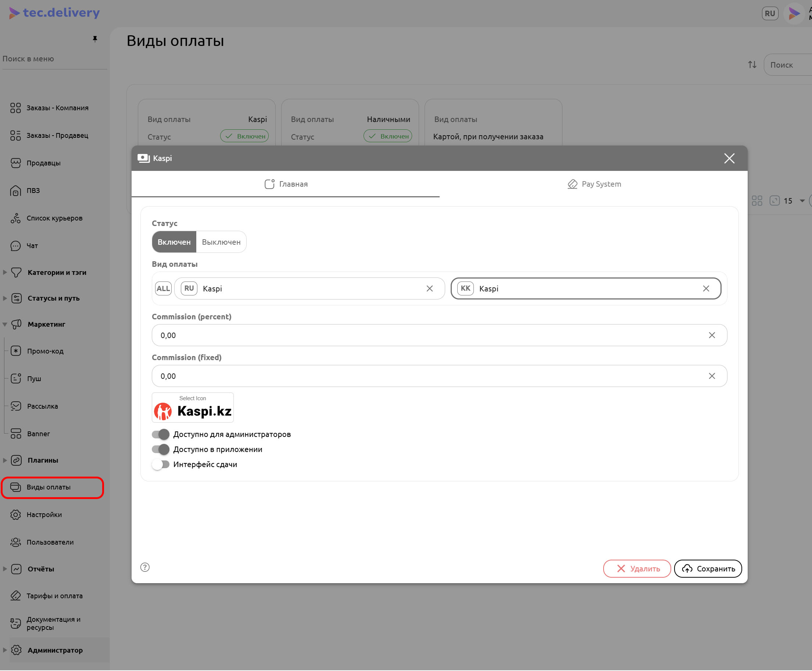This screenshot has width=812, height=671.
Task: Expand Категории и тэги section
Action: [x=5, y=273]
